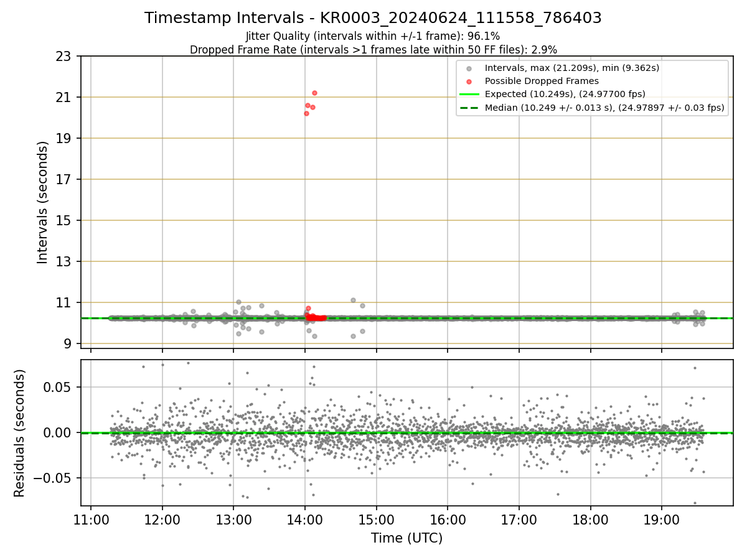Click the 14:00 x-axis tick label

point(305,520)
